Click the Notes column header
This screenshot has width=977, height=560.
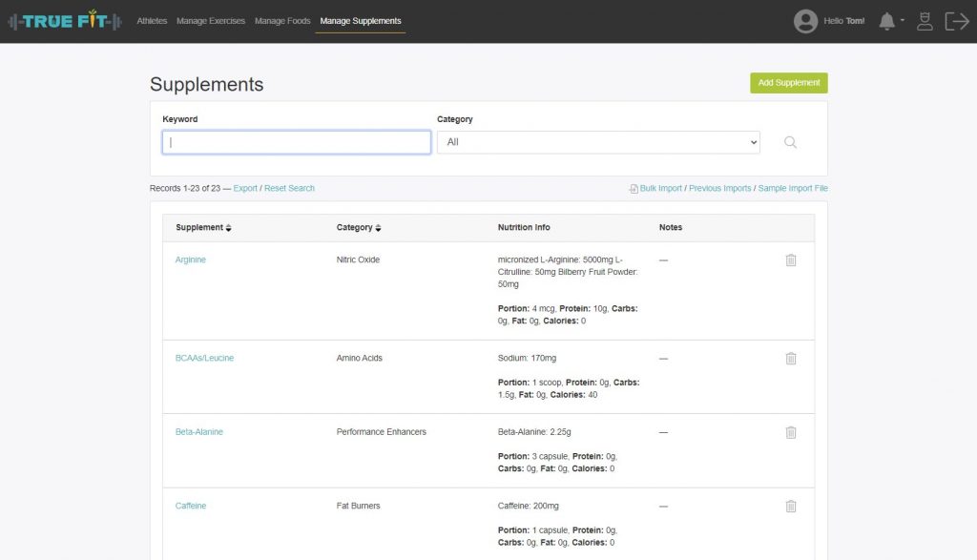point(671,227)
